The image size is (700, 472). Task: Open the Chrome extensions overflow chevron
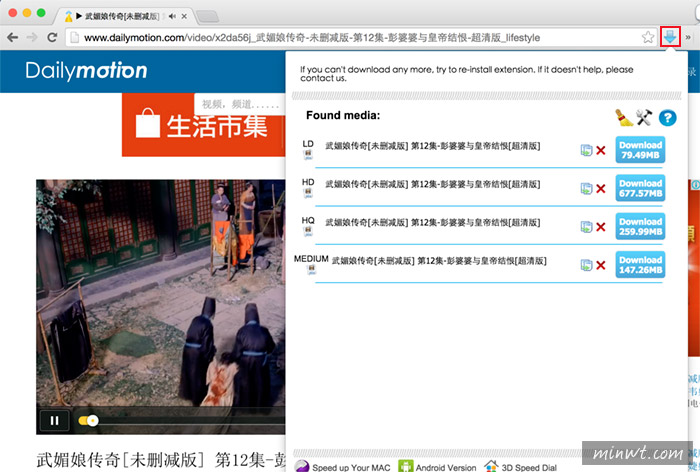[x=688, y=37]
